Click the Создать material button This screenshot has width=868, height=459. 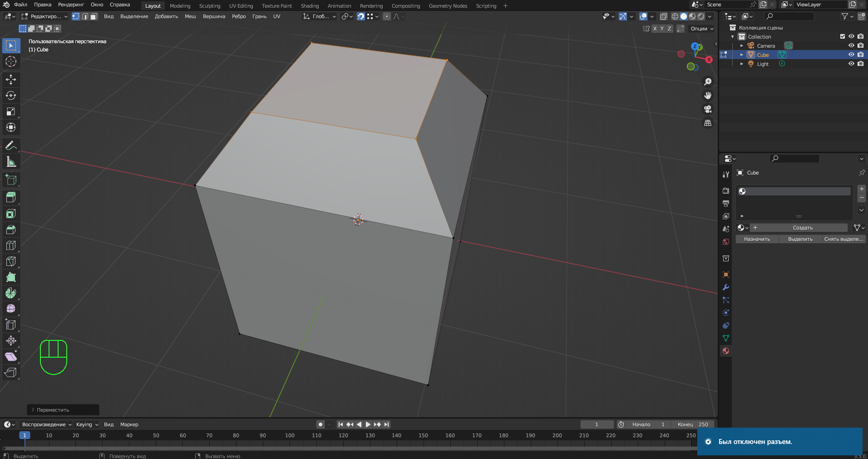click(802, 228)
